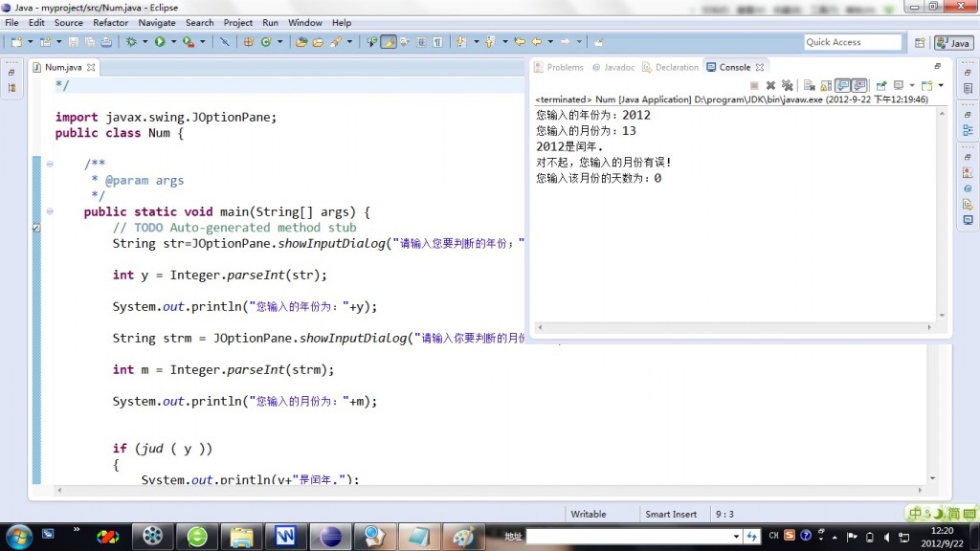The height and width of the screenshot is (551, 980).
Task: Switch to the Problems tab
Action: (559, 67)
